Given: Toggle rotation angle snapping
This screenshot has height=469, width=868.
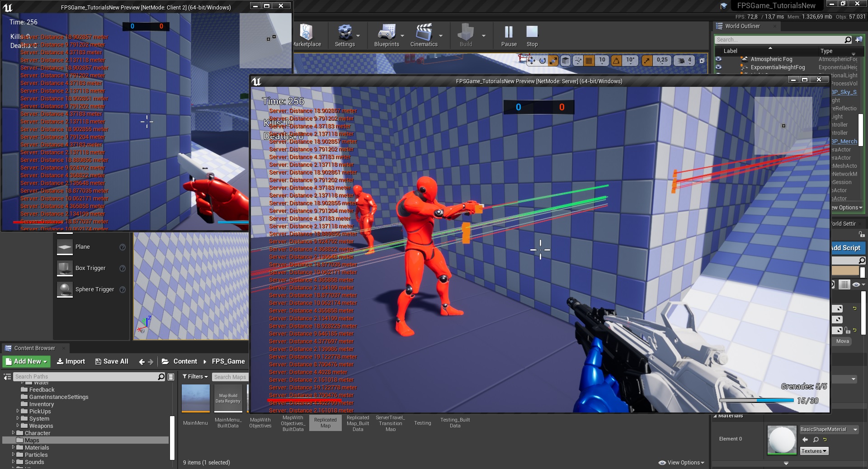Looking at the screenshot, I should (x=616, y=61).
